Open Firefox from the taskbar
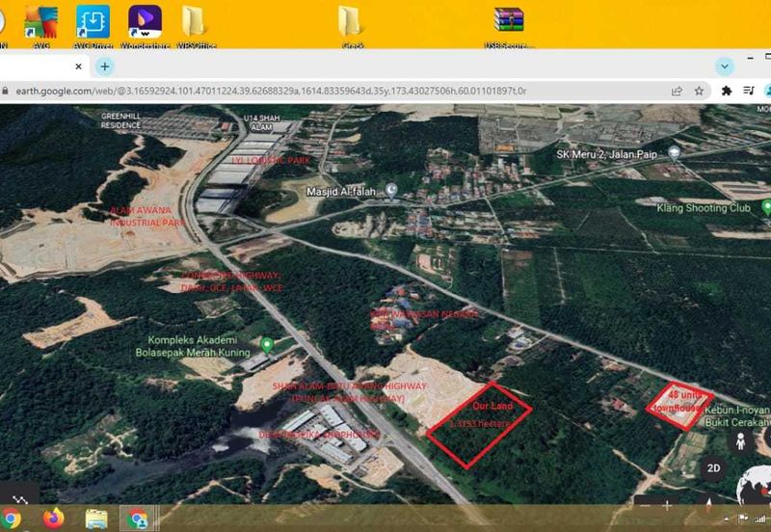 tap(51, 519)
